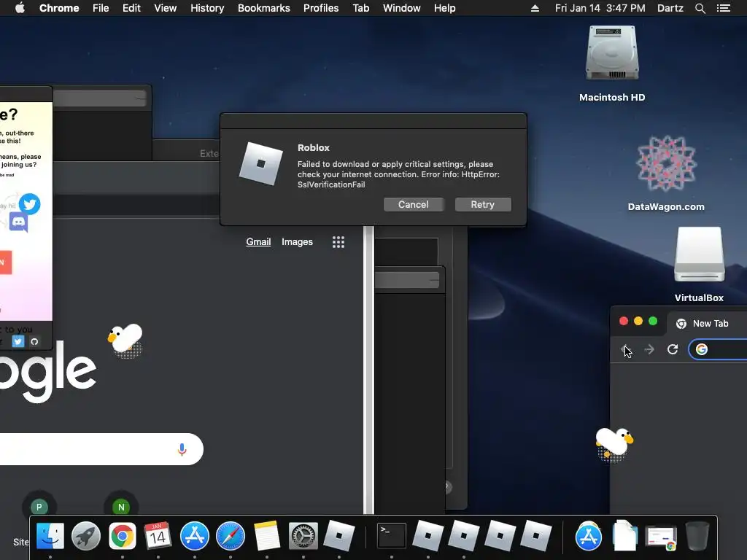Click Dartz user name in menu bar
This screenshot has height=560, width=747.
click(x=670, y=8)
